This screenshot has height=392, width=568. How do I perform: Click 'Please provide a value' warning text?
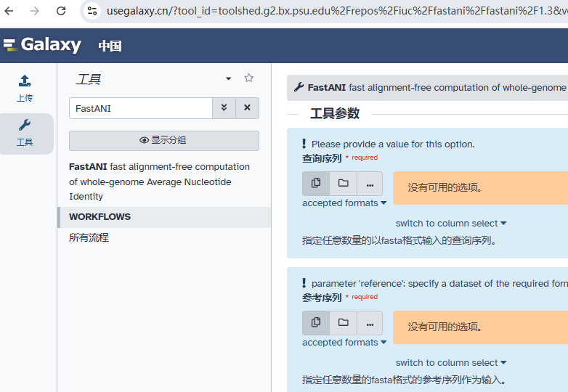coord(393,144)
